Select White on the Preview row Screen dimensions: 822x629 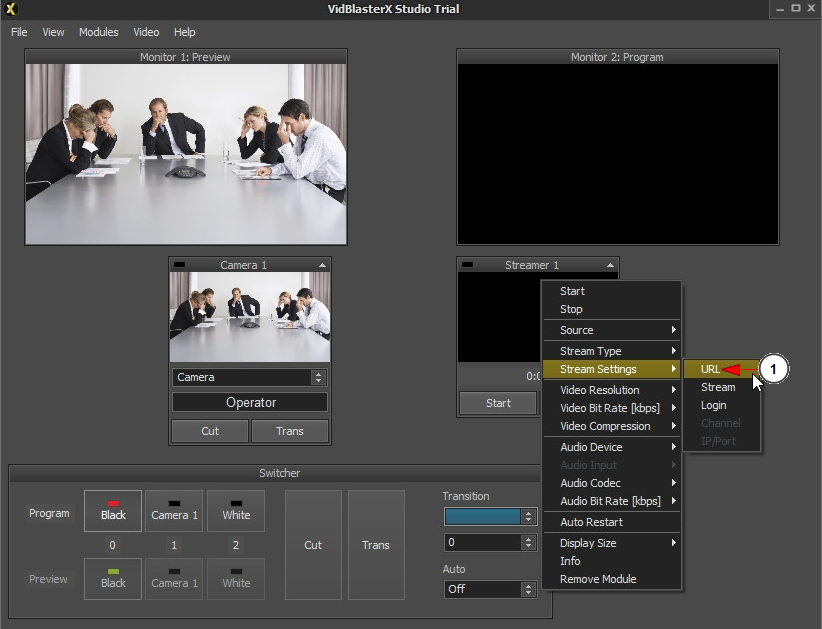click(236, 579)
